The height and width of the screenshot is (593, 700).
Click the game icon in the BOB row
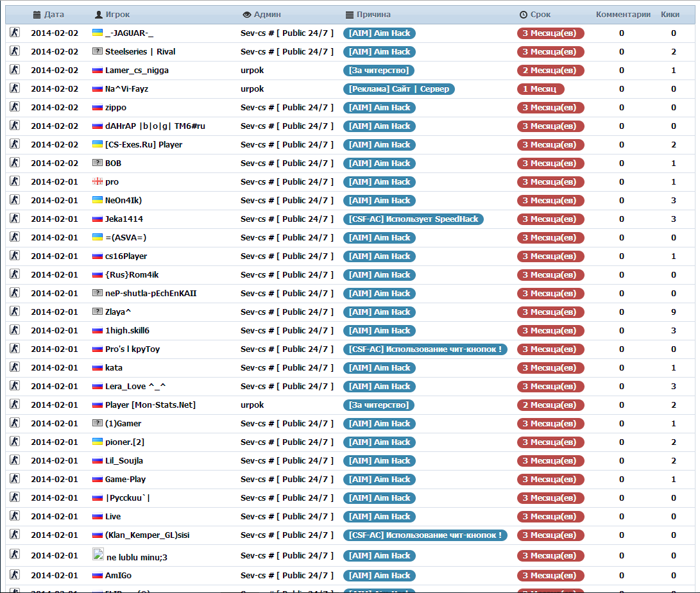(x=15, y=162)
